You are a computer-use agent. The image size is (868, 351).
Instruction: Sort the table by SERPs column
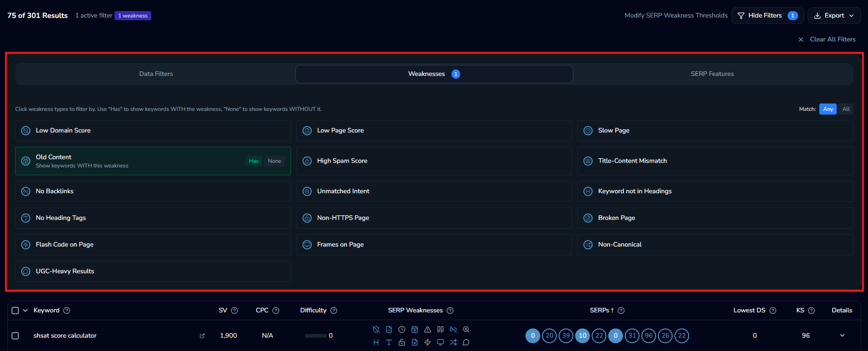602,311
